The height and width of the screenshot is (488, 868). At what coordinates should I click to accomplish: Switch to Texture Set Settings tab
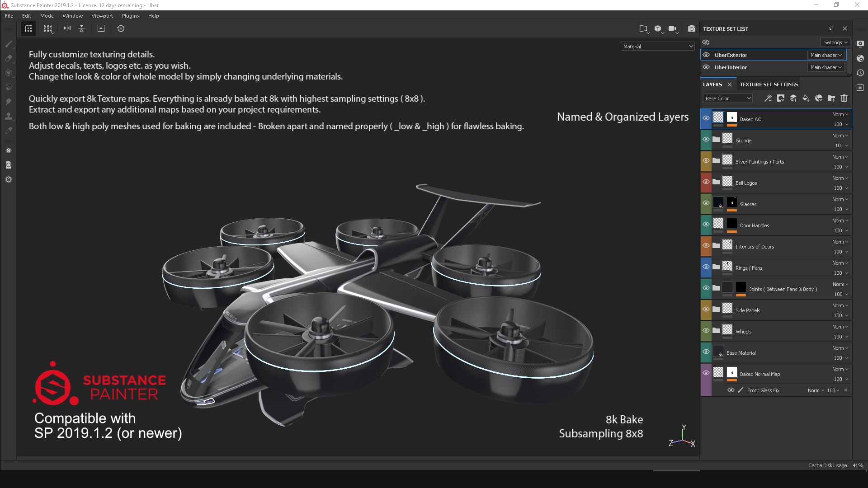[769, 84]
